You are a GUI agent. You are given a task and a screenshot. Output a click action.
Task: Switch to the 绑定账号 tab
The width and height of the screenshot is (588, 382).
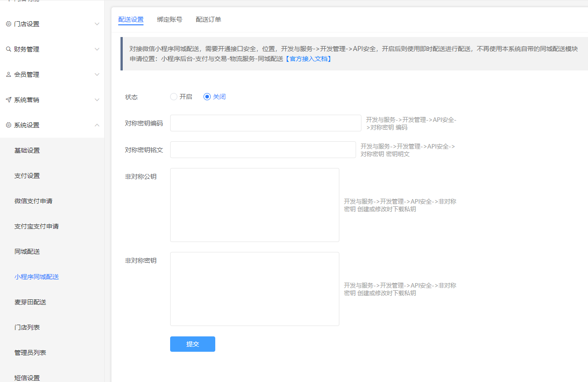[x=170, y=19]
